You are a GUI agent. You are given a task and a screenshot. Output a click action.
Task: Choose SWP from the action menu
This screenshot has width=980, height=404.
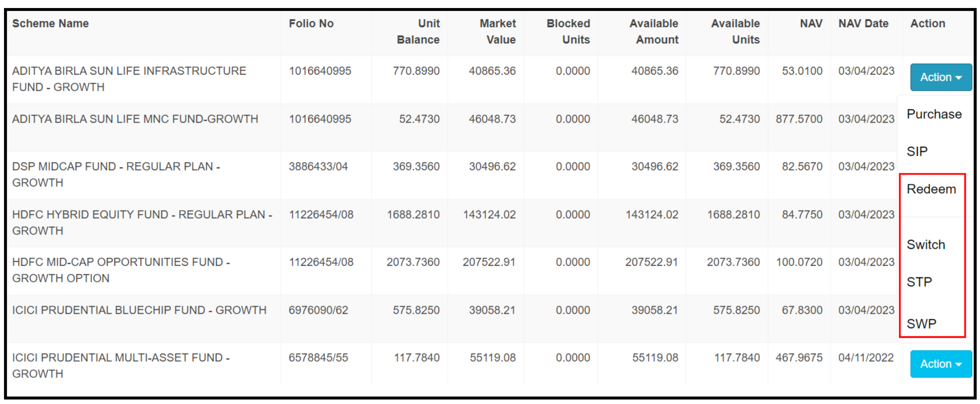click(x=921, y=323)
